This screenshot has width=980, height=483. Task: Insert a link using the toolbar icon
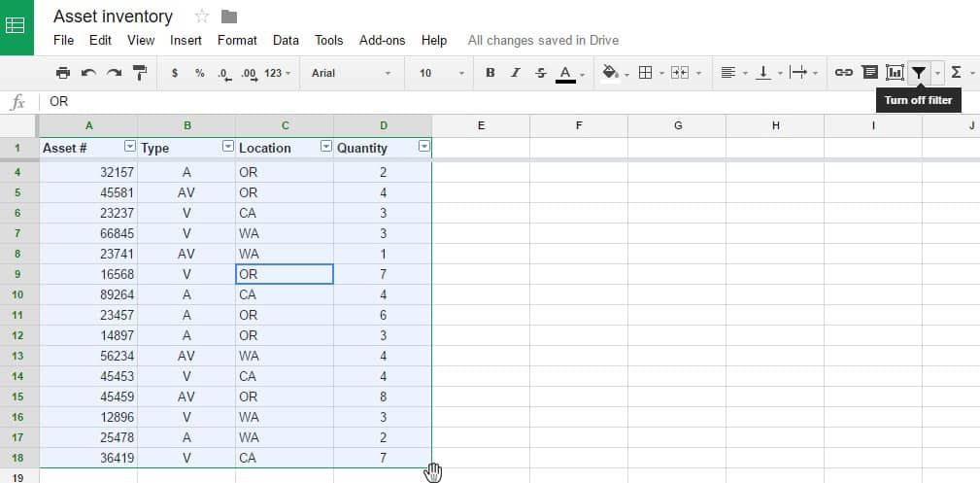pos(844,73)
